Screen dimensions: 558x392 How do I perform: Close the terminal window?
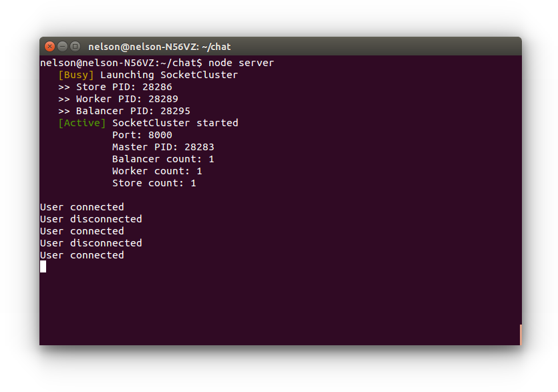point(50,46)
